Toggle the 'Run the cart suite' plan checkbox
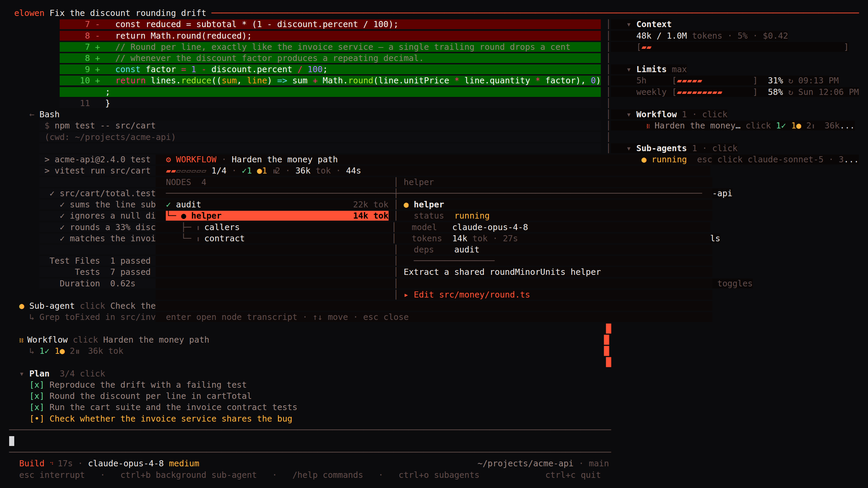868x488 pixels. click(37, 407)
